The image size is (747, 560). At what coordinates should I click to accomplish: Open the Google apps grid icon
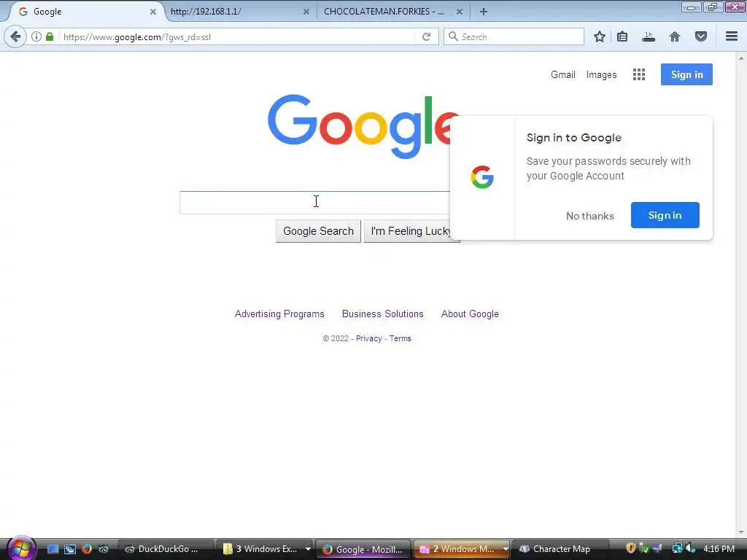pos(639,74)
